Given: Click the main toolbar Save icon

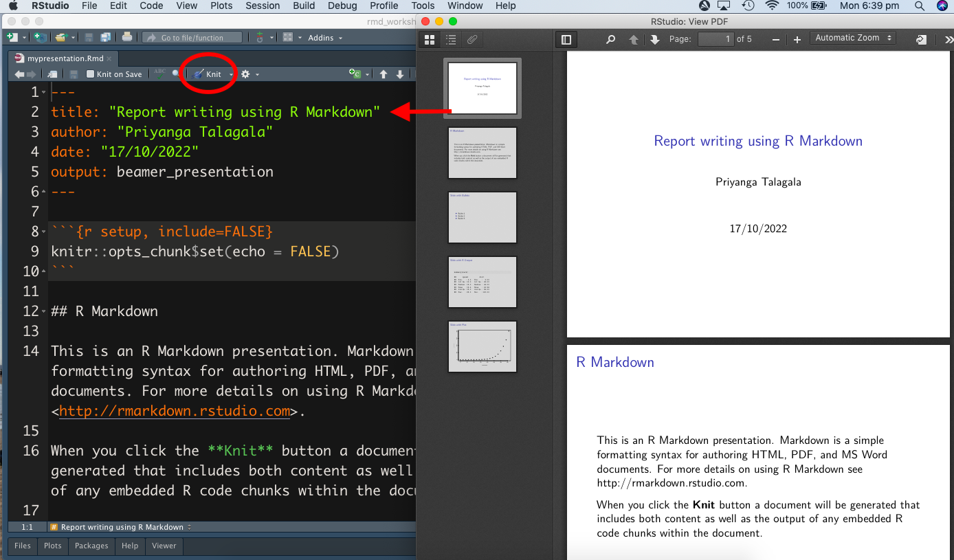Looking at the screenshot, I should click(89, 37).
